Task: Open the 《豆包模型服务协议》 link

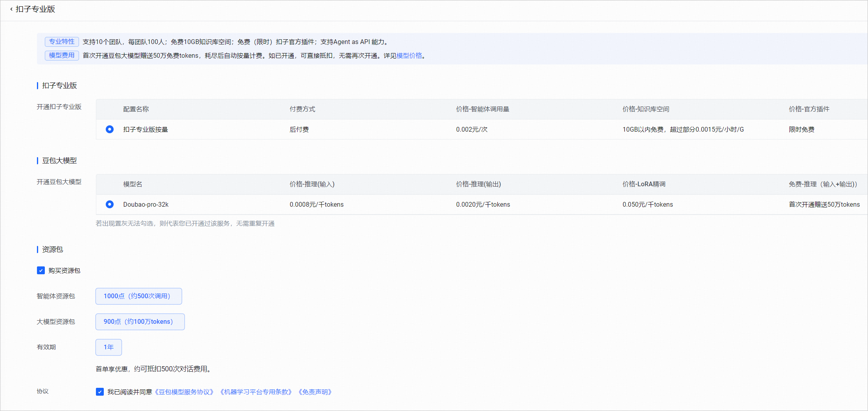Action: [184, 392]
